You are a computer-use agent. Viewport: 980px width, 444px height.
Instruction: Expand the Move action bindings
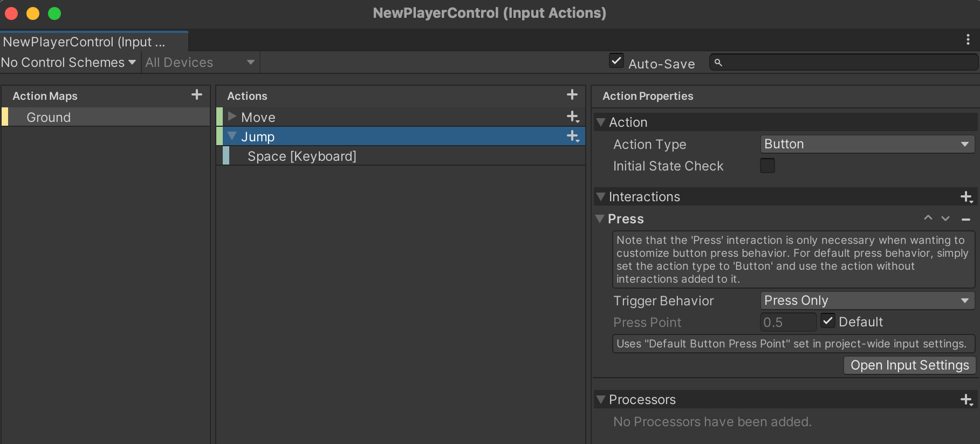(x=232, y=117)
